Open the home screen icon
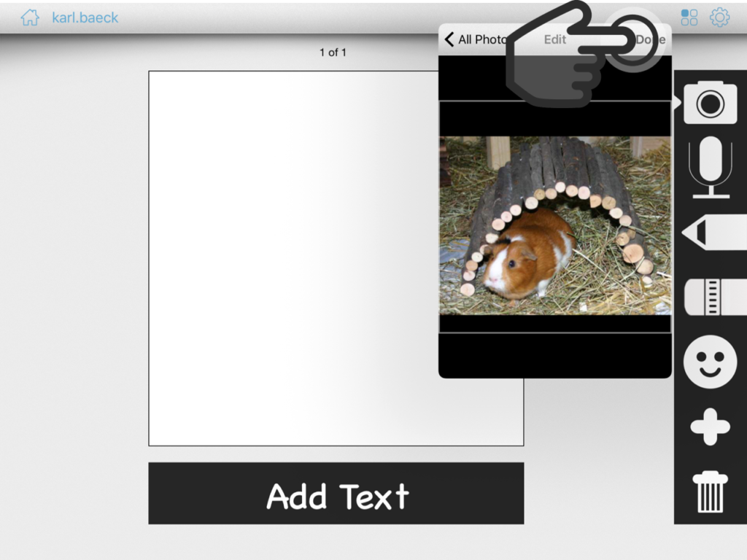The image size is (747, 560). 29,17
